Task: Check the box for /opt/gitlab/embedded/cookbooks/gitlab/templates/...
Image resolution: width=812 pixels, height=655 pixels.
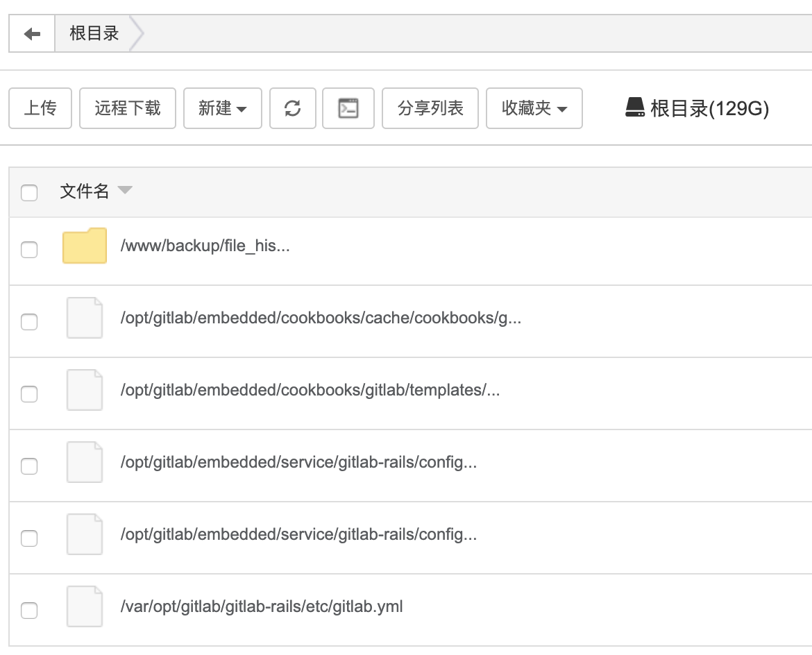Action: 29,394
